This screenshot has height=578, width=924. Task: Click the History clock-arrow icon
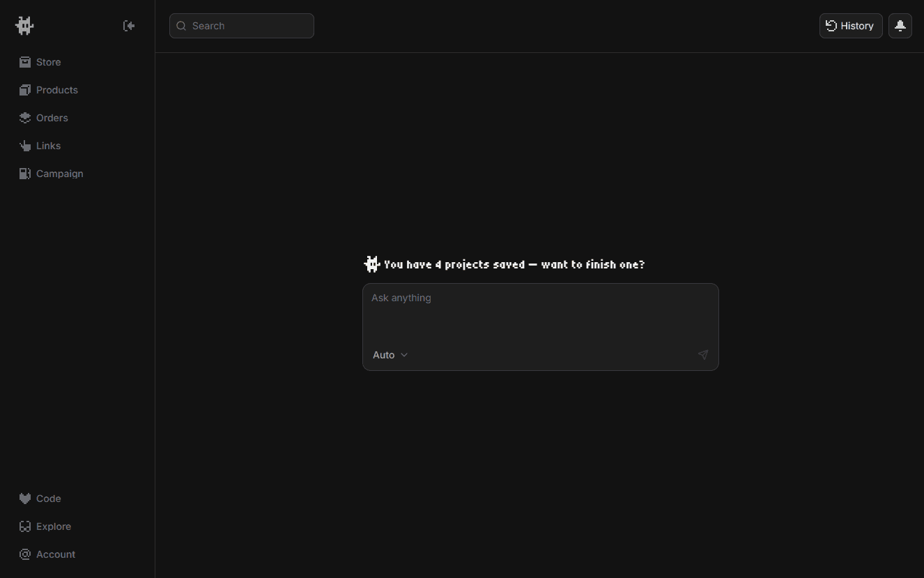tap(831, 26)
